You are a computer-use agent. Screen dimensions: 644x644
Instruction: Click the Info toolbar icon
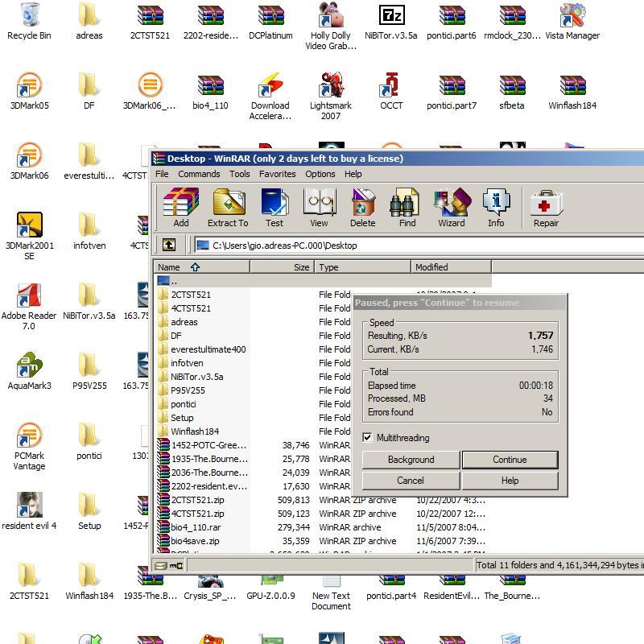point(496,208)
